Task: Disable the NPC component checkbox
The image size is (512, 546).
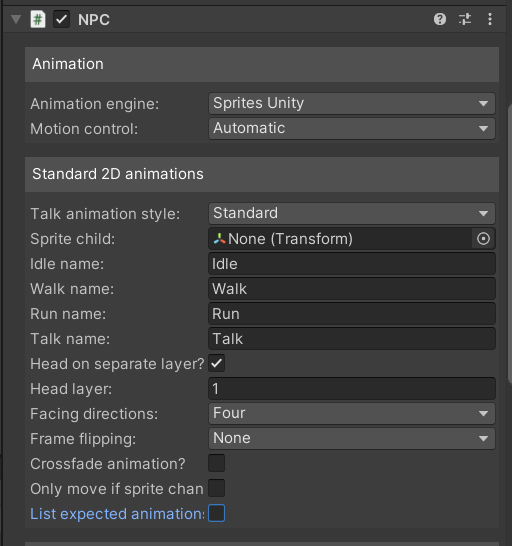Action: point(61,19)
